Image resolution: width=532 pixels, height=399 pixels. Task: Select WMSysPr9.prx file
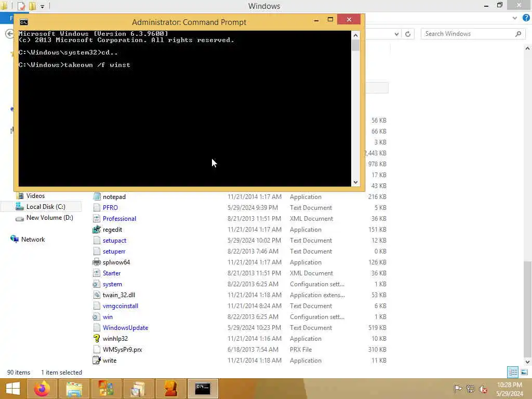[x=122, y=350]
